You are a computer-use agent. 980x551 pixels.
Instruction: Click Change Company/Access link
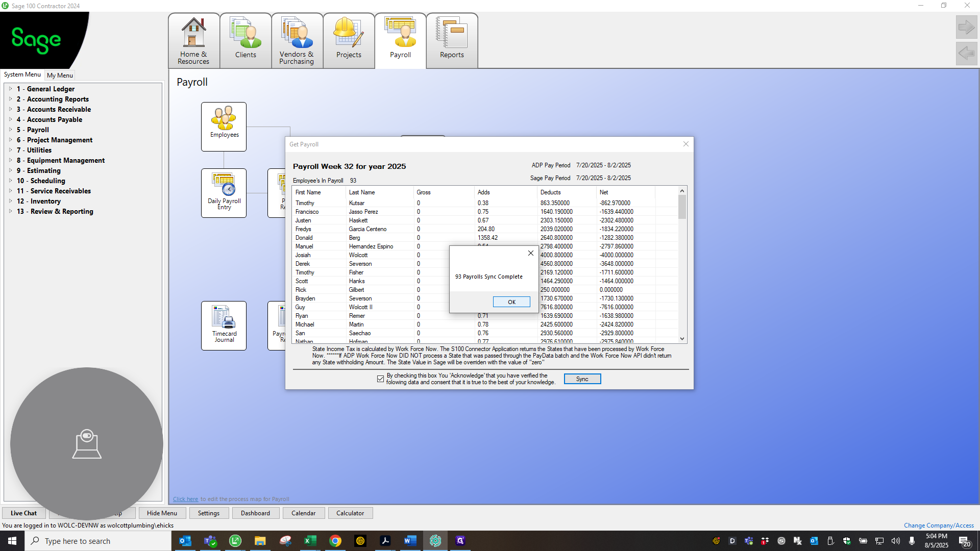[x=939, y=525]
